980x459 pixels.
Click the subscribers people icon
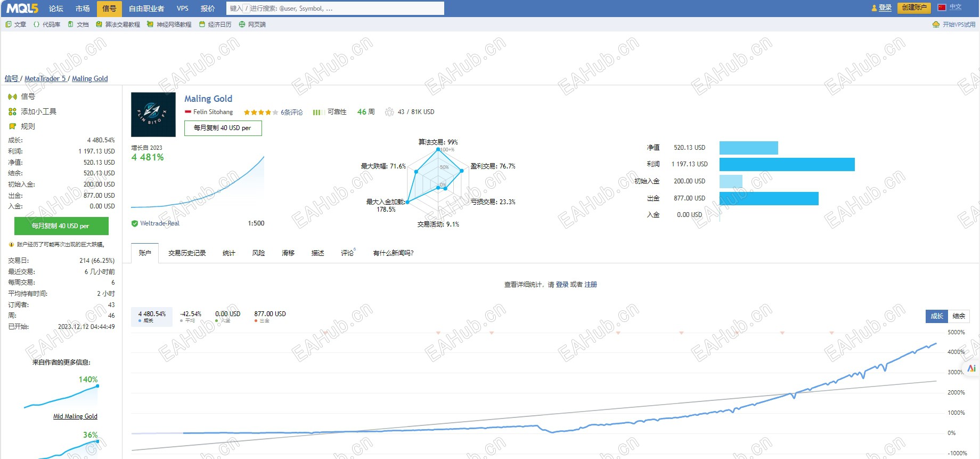point(389,112)
